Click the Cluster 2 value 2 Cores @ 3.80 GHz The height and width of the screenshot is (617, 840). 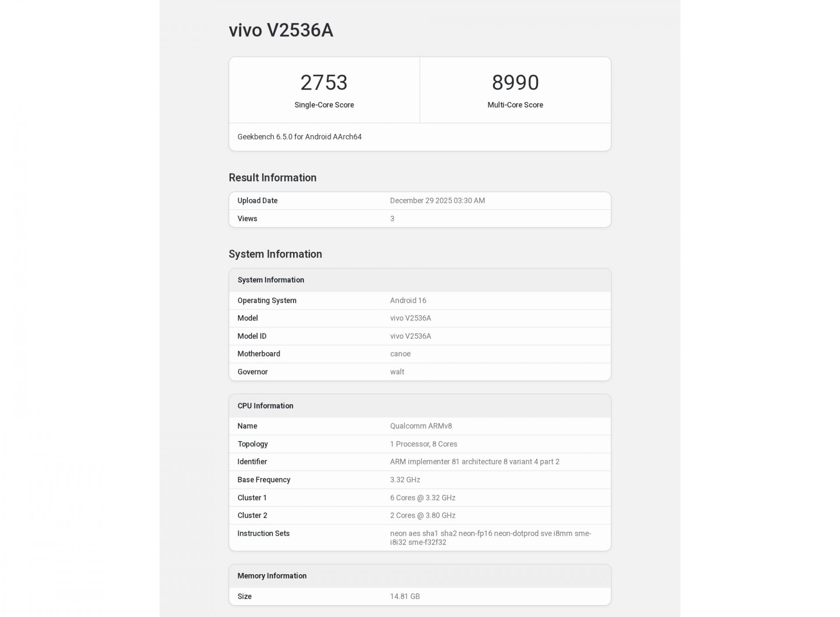click(x=422, y=516)
